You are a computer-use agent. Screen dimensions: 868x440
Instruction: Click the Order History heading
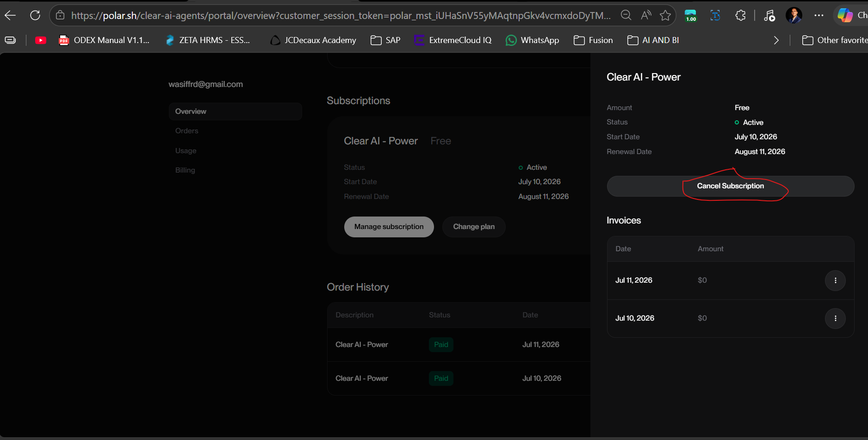pos(358,287)
